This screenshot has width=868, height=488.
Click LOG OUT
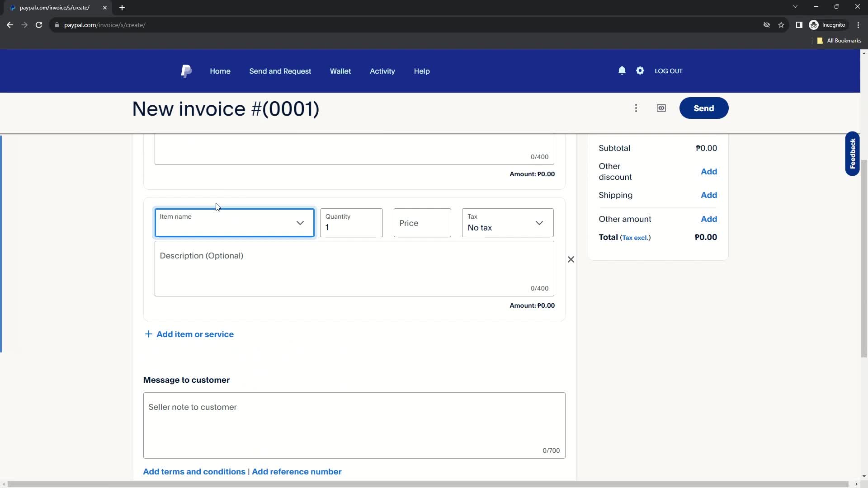click(x=669, y=71)
